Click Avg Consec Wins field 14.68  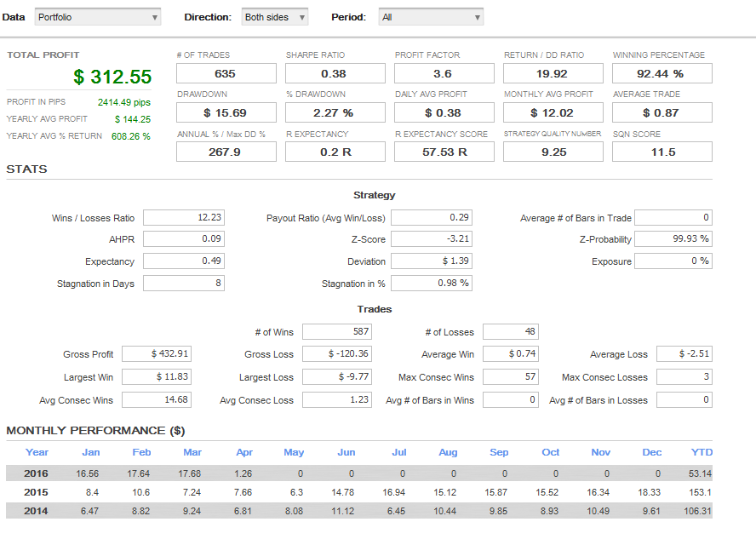[x=157, y=399]
